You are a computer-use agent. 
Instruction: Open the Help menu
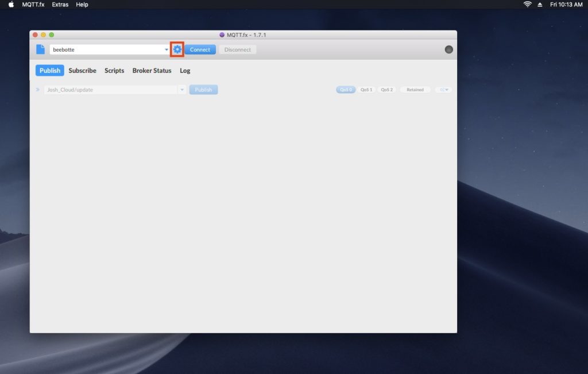point(82,5)
